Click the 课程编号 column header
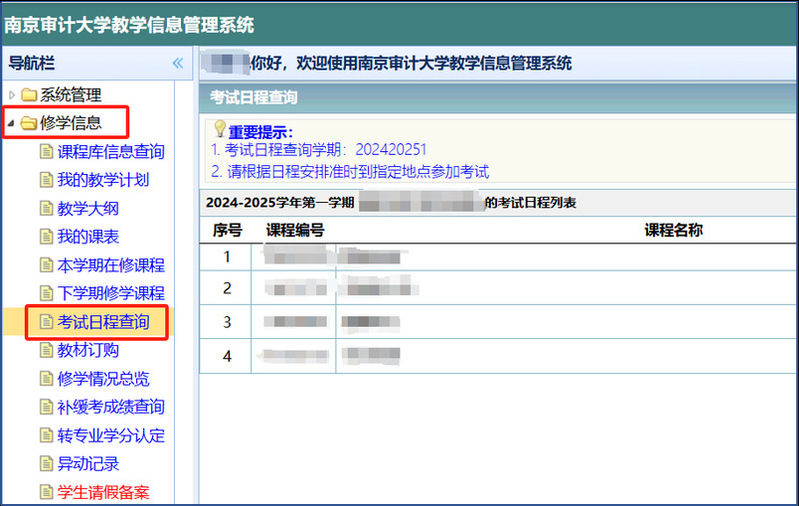This screenshot has height=506, width=799. [x=295, y=230]
